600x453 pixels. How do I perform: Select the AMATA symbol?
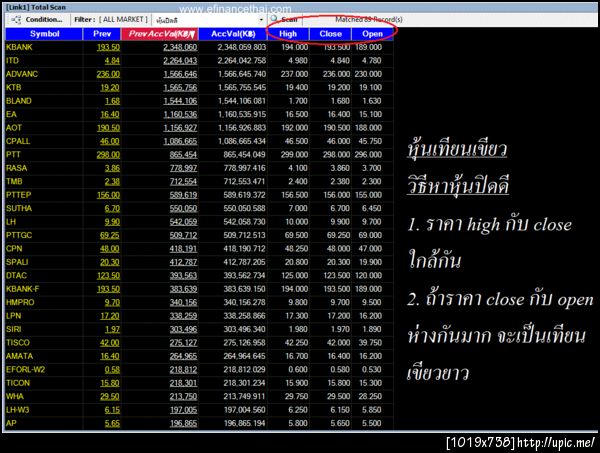(20, 356)
